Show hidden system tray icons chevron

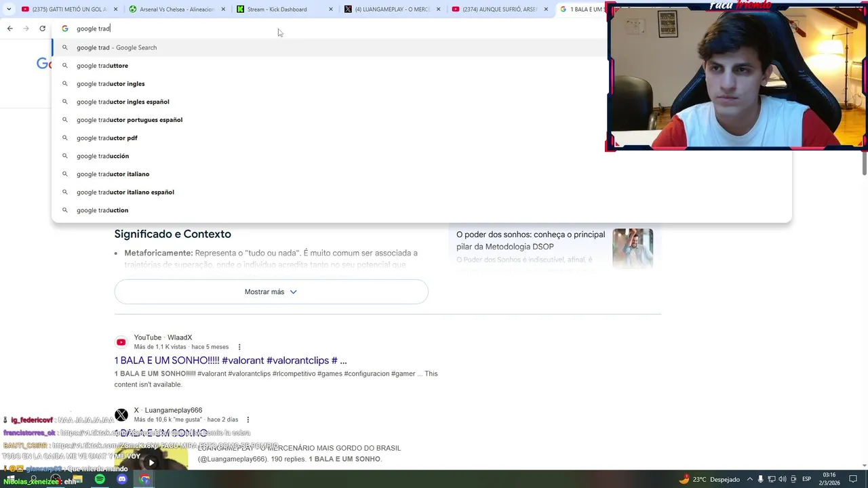tap(750, 479)
